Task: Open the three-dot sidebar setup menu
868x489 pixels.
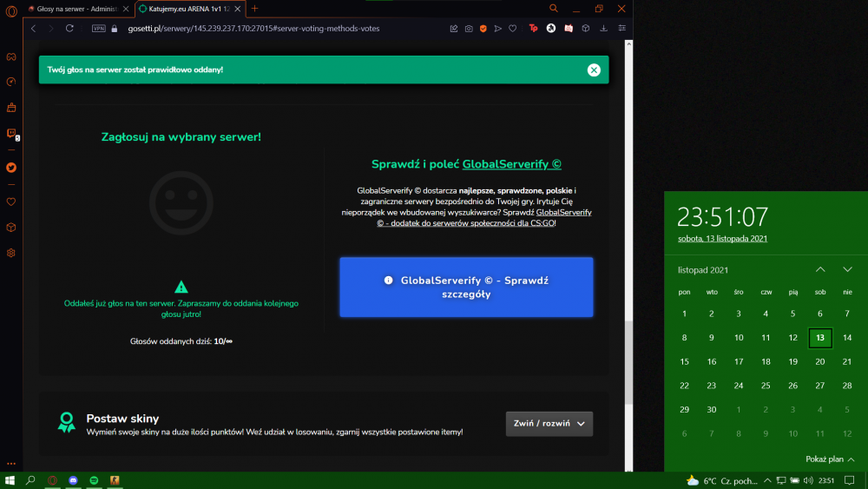Action: click(11, 464)
